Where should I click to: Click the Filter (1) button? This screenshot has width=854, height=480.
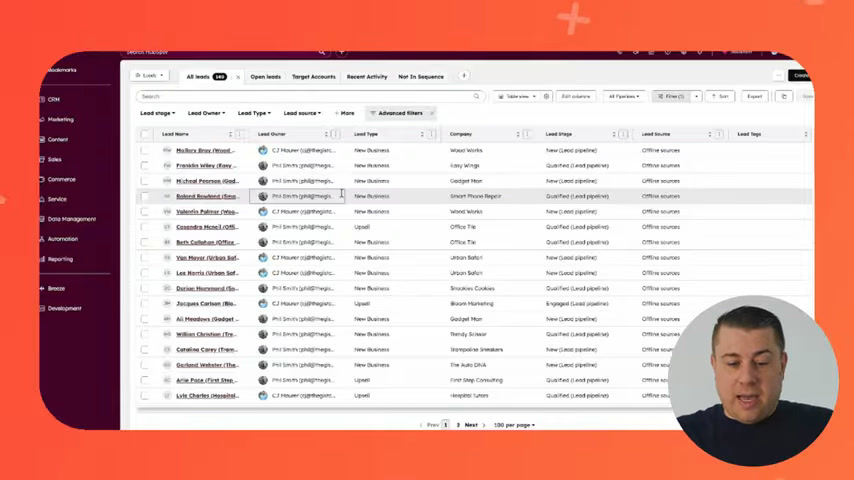coord(671,96)
